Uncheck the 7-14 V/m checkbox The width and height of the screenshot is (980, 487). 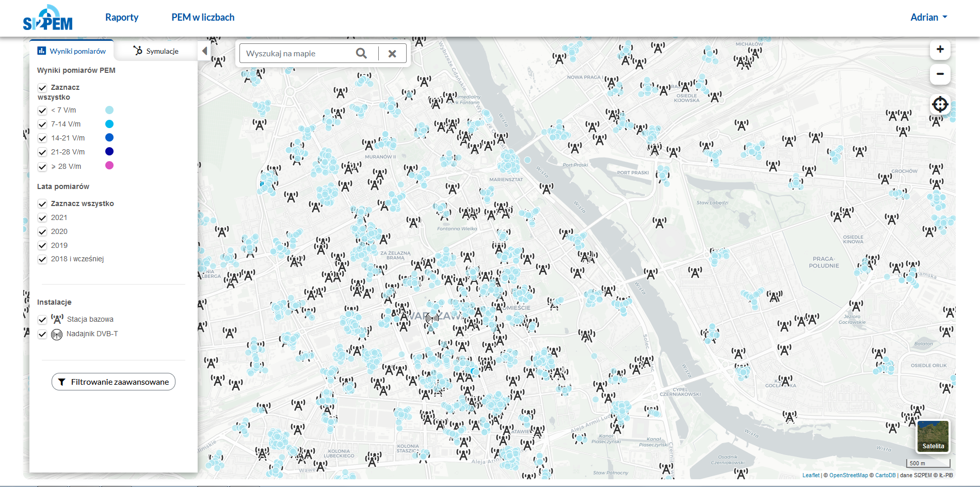point(42,124)
